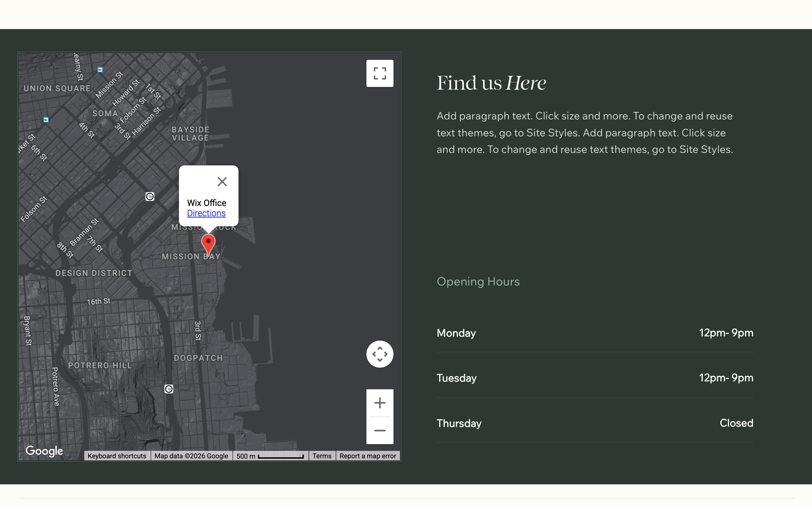This screenshot has height=506, width=812.
Task: Select the Thursday label
Action: pos(459,423)
